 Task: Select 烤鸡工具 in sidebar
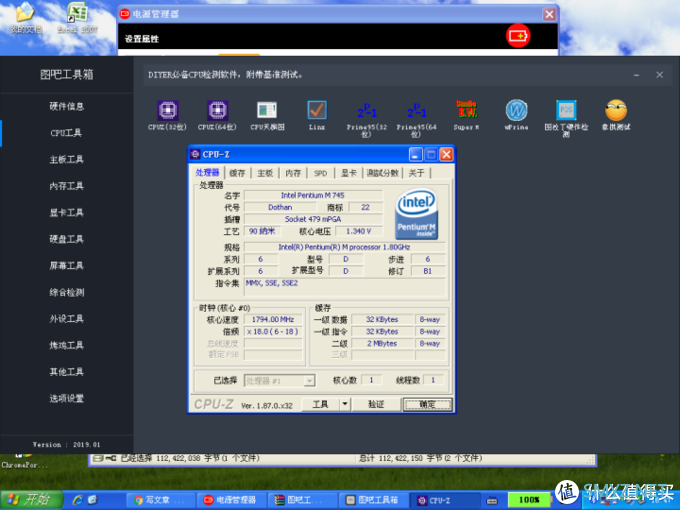pos(66,345)
